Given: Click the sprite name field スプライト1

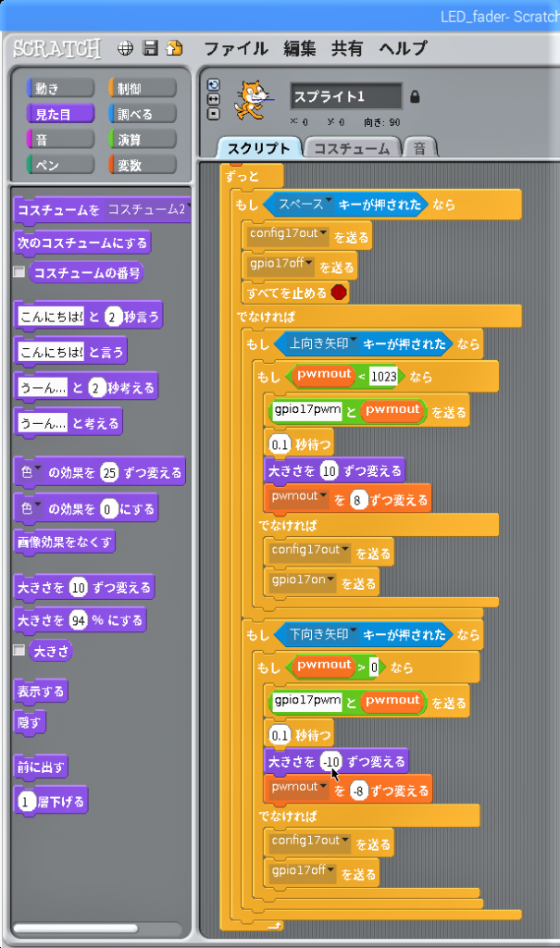Looking at the screenshot, I should (346, 96).
